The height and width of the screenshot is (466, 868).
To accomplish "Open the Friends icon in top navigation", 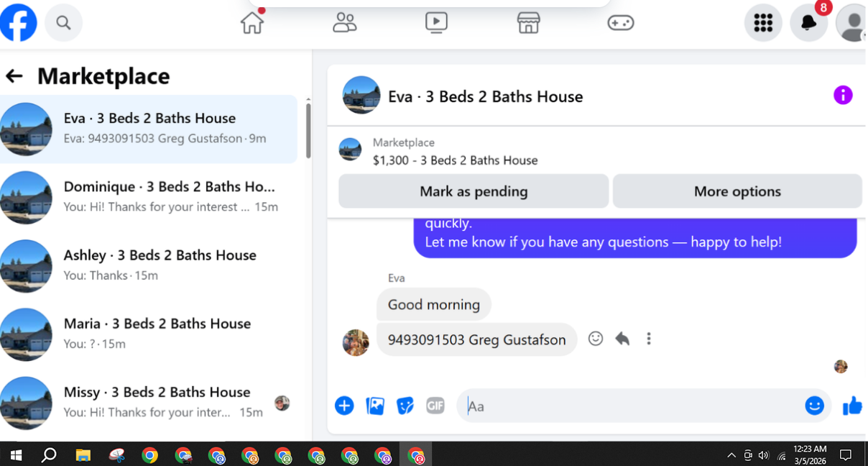I will (x=345, y=23).
